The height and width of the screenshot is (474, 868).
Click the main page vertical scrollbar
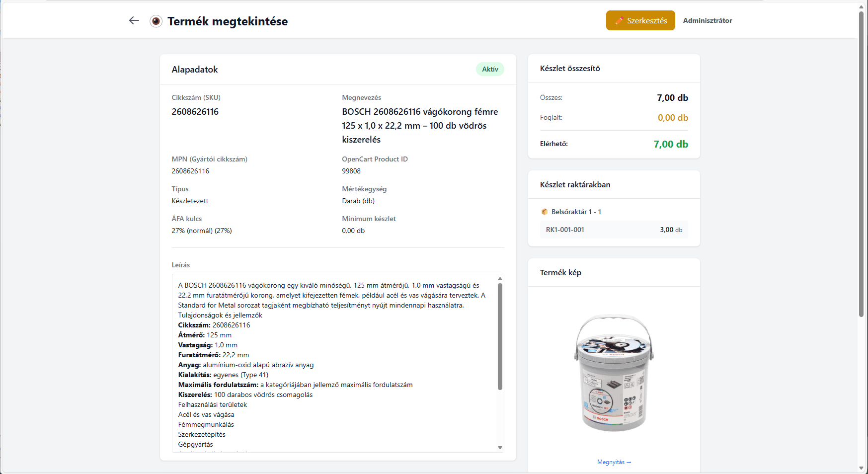click(861, 164)
